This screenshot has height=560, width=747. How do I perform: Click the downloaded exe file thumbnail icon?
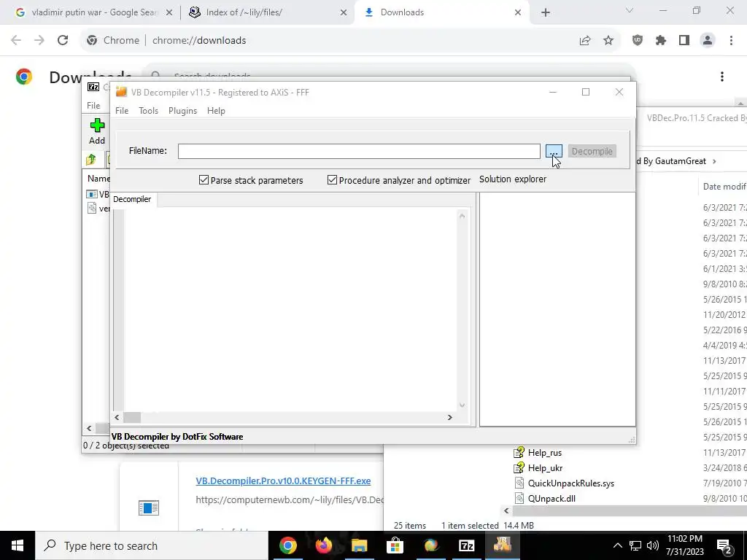pyautogui.click(x=148, y=507)
